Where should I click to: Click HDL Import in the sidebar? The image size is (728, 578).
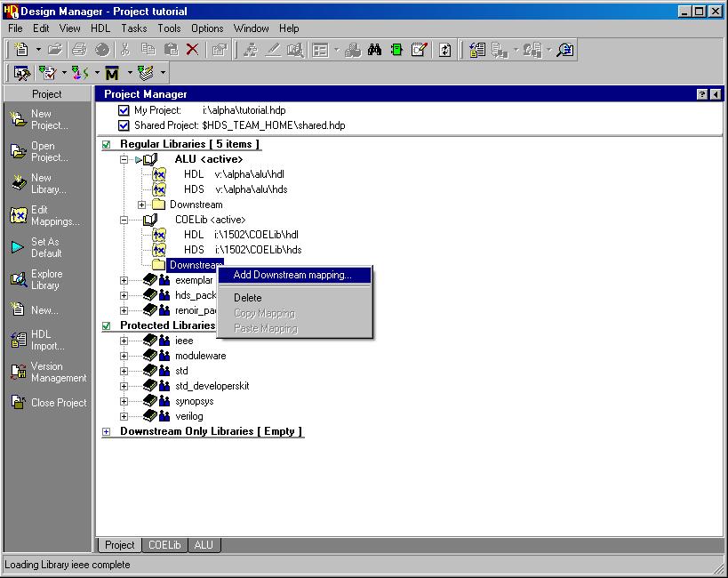(x=37, y=340)
